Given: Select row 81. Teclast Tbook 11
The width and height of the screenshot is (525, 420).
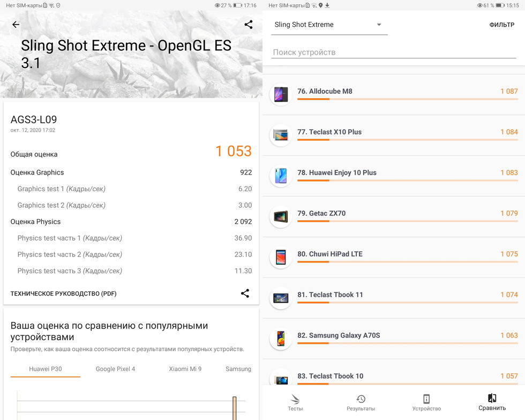Looking at the screenshot, I should pos(394,298).
